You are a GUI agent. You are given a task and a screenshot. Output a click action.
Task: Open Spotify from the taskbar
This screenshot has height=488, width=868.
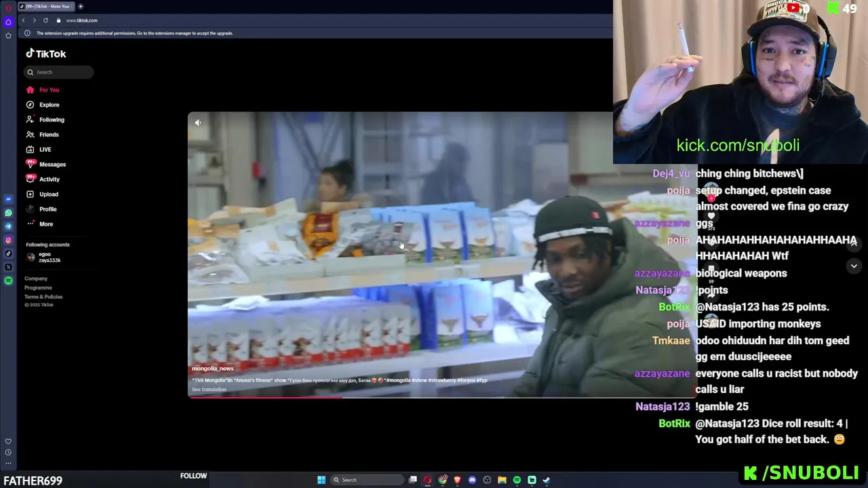coord(517,480)
